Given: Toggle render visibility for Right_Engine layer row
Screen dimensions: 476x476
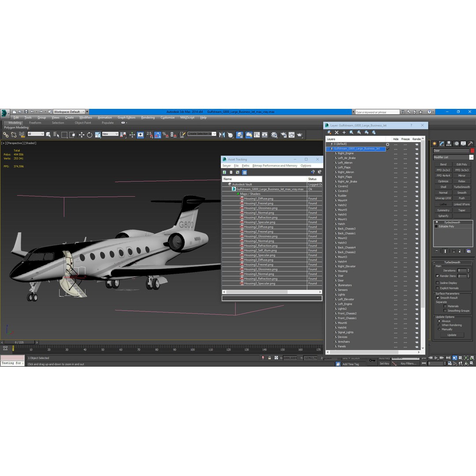Looking at the screenshot, I should [416, 154].
